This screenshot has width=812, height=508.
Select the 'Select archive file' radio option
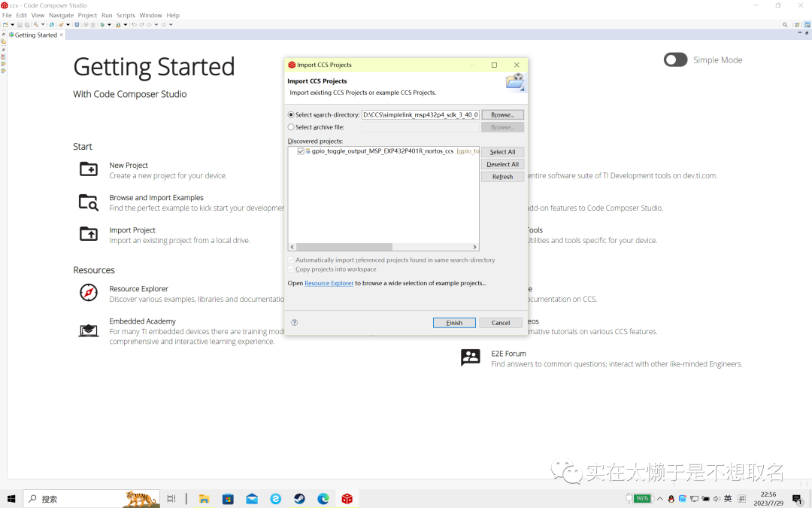[292, 127]
